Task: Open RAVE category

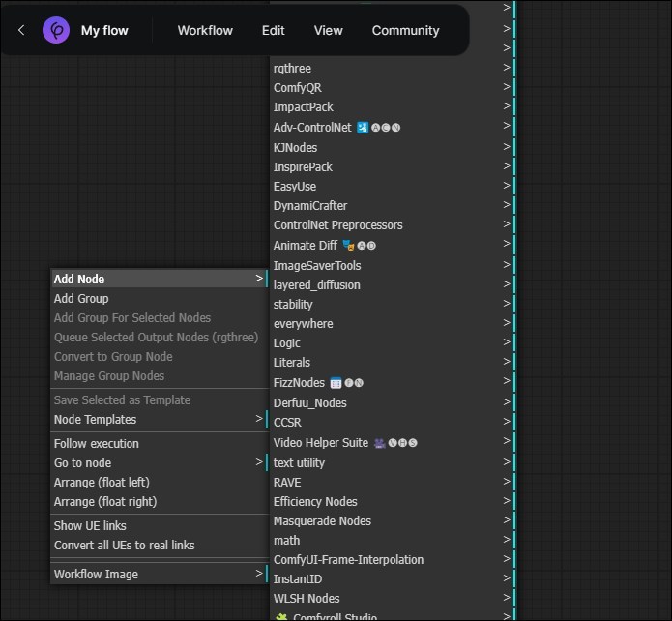Action: [393, 482]
